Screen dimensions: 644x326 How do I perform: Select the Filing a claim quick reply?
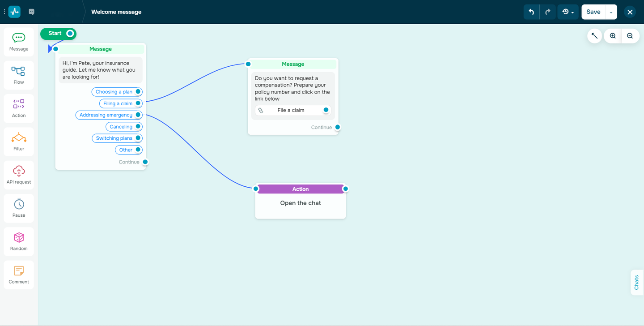pos(121,103)
